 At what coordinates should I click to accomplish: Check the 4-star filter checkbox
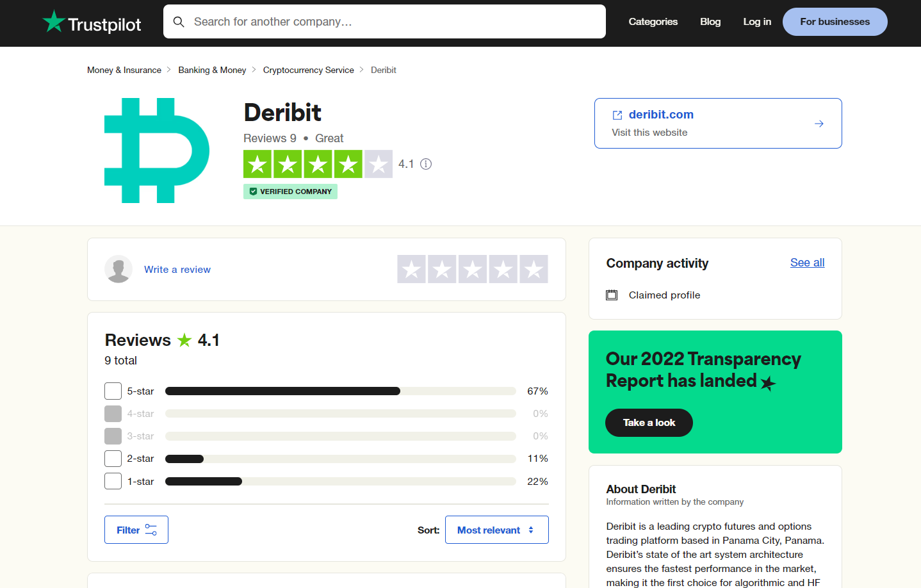(x=113, y=413)
